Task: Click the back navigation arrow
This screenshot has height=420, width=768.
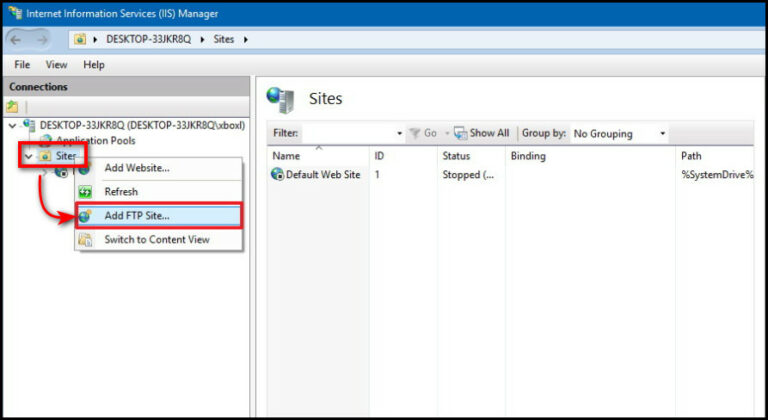Action: coord(18,40)
